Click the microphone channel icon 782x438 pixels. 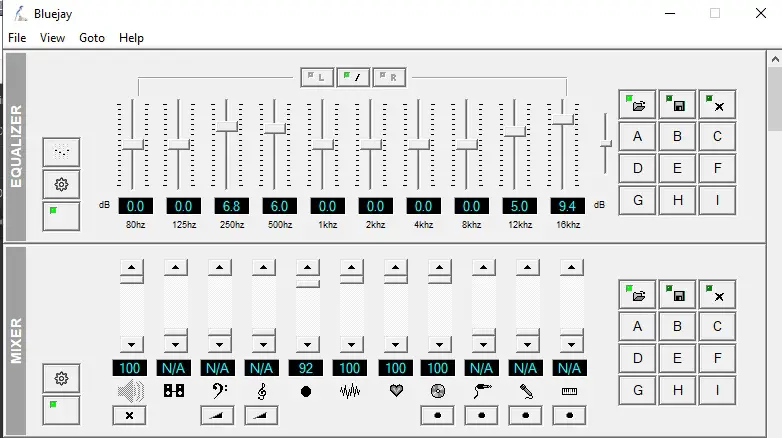point(526,391)
